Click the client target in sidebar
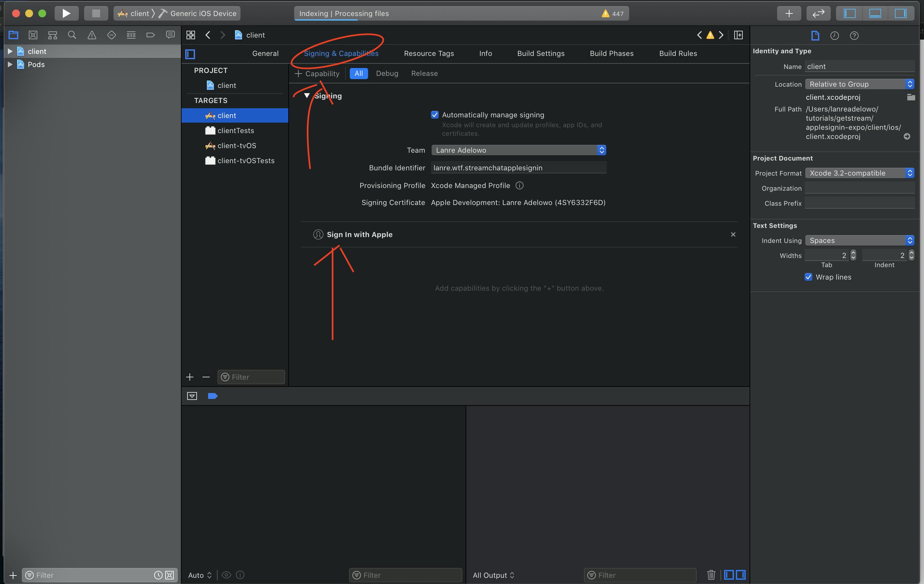The height and width of the screenshot is (584, 924). (x=227, y=115)
